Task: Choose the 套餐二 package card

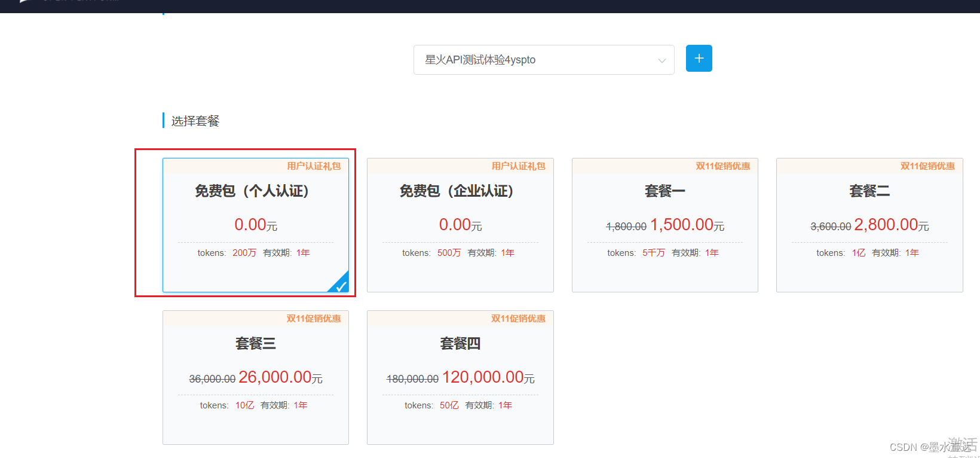Action: pyautogui.click(x=869, y=225)
